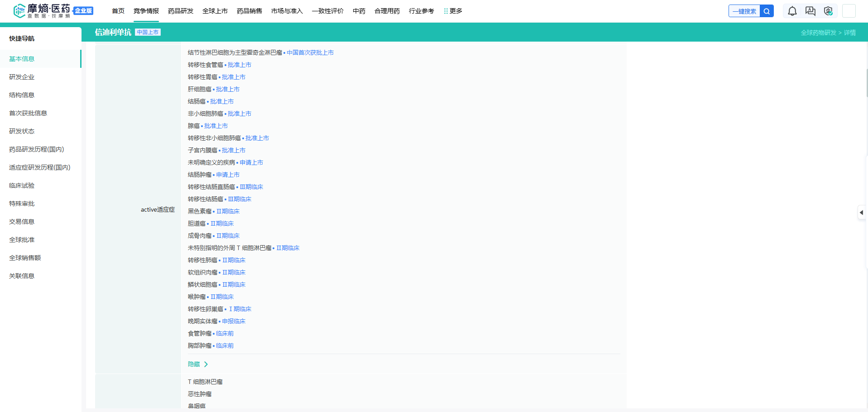Click the blank user avatar box
The height and width of the screenshot is (412, 868).
pos(849,11)
